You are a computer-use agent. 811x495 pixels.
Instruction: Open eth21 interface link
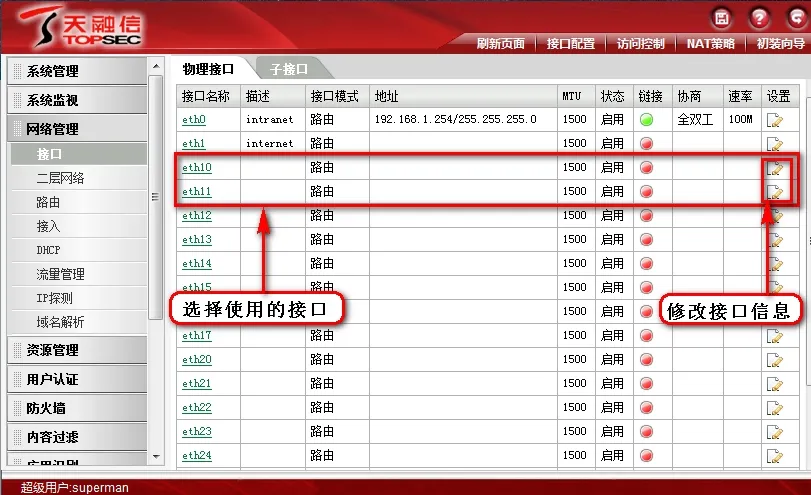(197, 383)
